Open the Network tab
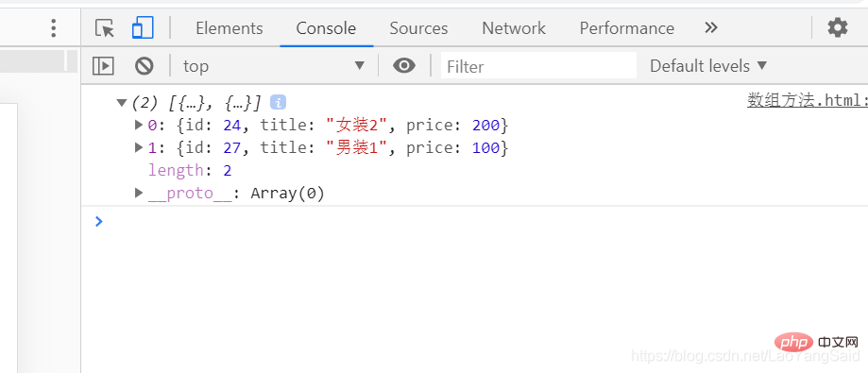 (514, 28)
